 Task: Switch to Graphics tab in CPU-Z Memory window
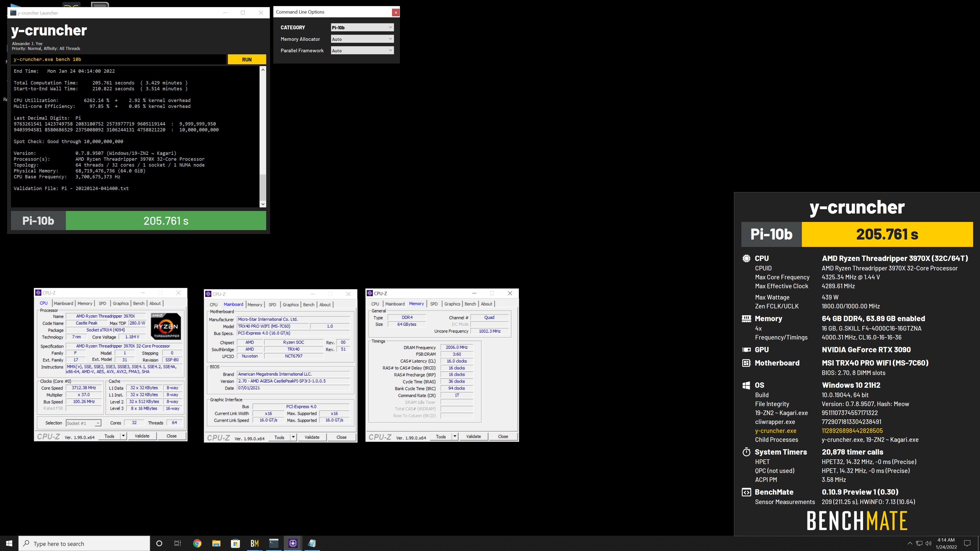click(452, 304)
